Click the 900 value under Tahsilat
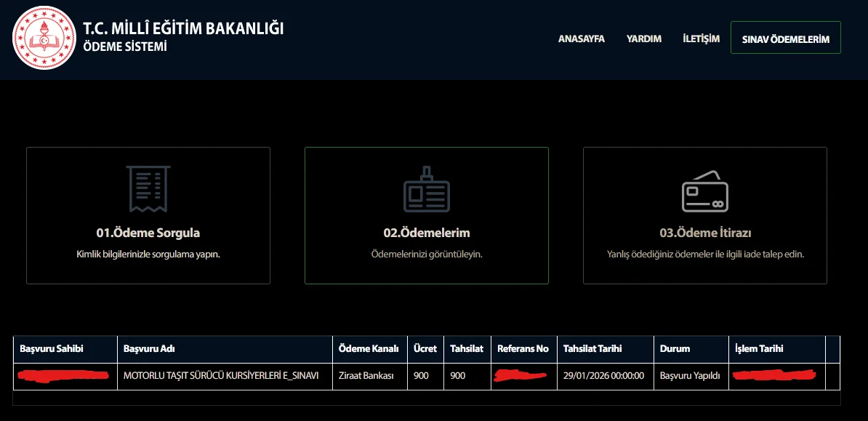Viewport: 868px width, 421px height. click(458, 376)
